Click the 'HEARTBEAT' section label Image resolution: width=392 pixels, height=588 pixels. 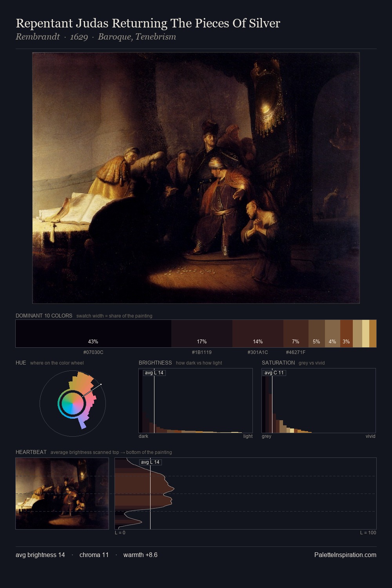point(31,452)
